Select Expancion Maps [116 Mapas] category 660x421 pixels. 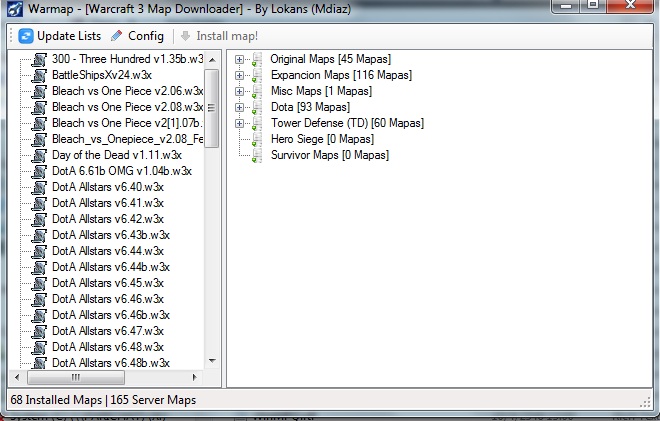341,75
